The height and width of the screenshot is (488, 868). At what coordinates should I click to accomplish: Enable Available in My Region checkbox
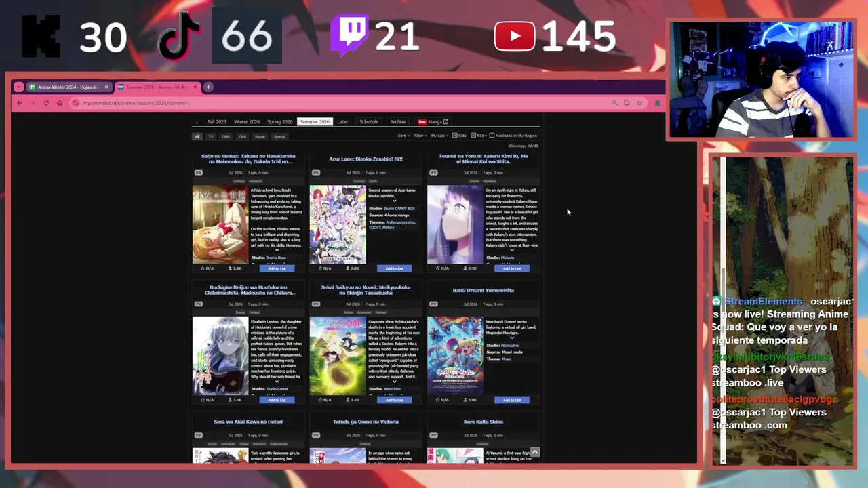pos(492,136)
